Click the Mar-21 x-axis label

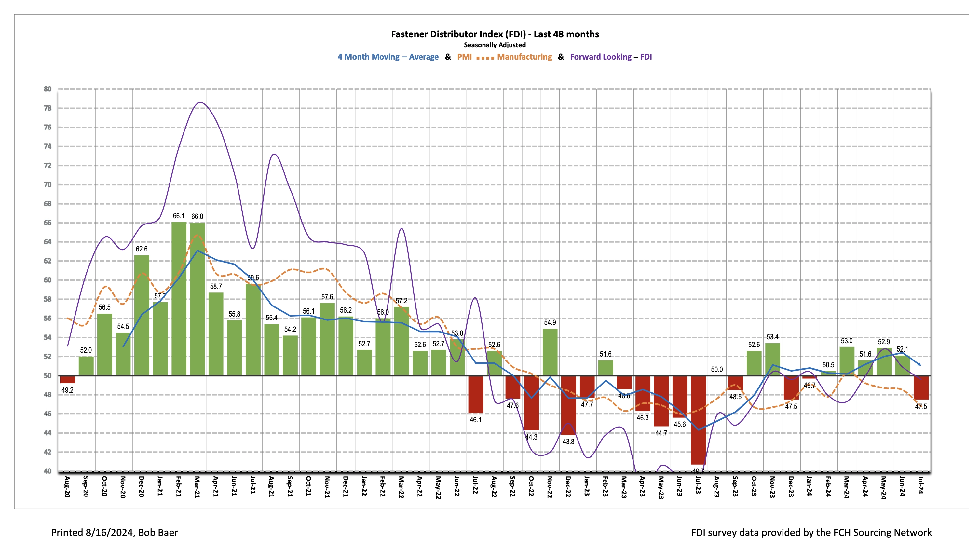click(x=197, y=487)
